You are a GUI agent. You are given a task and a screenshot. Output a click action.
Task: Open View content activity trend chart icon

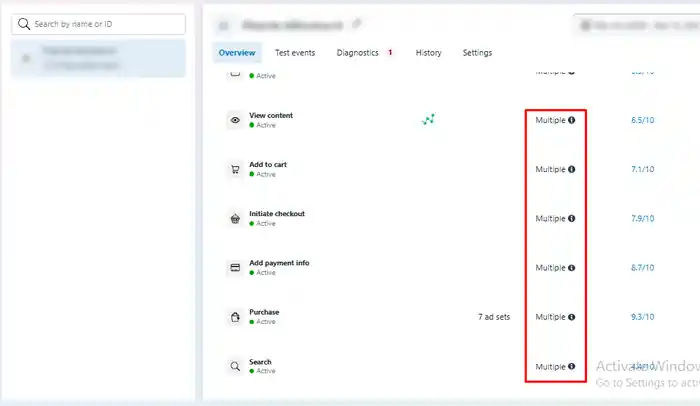(428, 119)
